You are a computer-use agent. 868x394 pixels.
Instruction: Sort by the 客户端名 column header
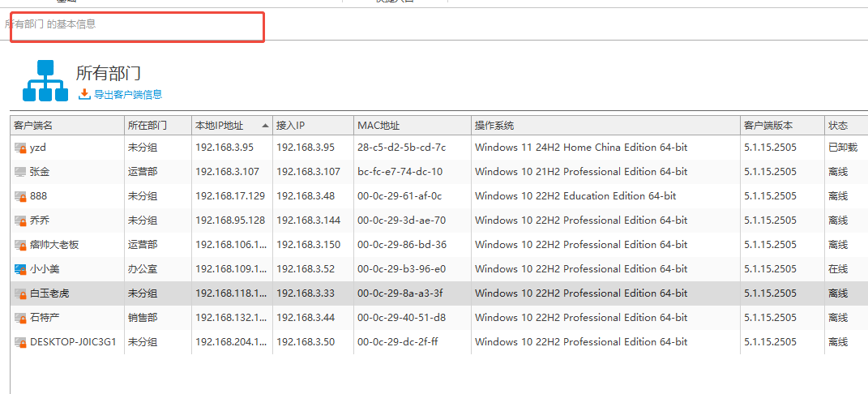click(33, 126)
